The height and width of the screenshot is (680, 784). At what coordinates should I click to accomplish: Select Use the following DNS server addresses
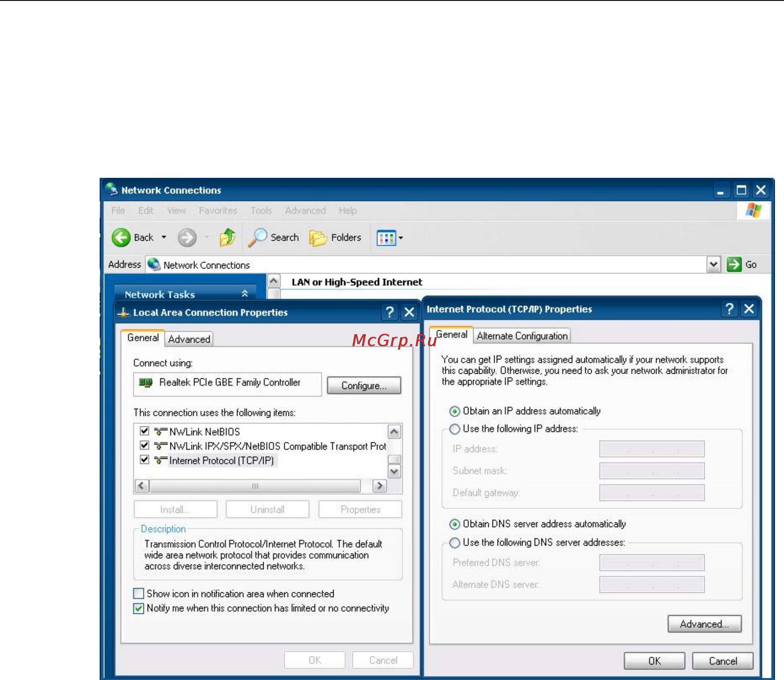[x=454, y=543]
